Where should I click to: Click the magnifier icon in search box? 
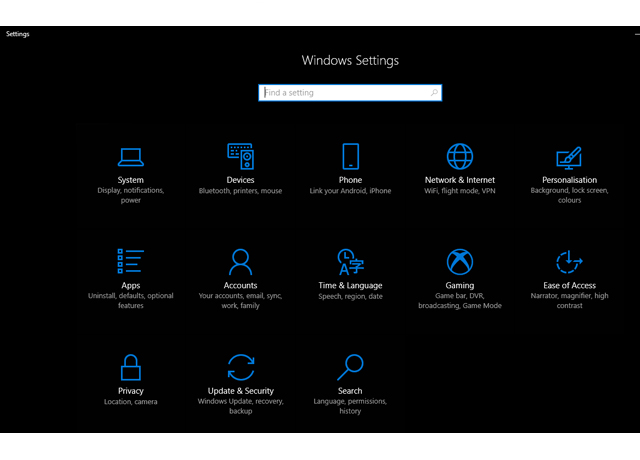click(x=434, y=93)
